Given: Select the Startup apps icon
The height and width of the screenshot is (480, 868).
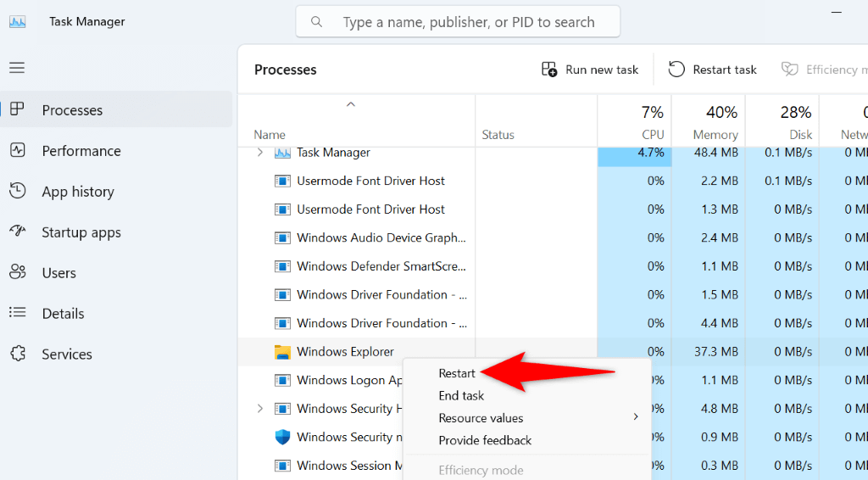Looking at the screenshot, I should pyautogui.click(x=18, y=232).
